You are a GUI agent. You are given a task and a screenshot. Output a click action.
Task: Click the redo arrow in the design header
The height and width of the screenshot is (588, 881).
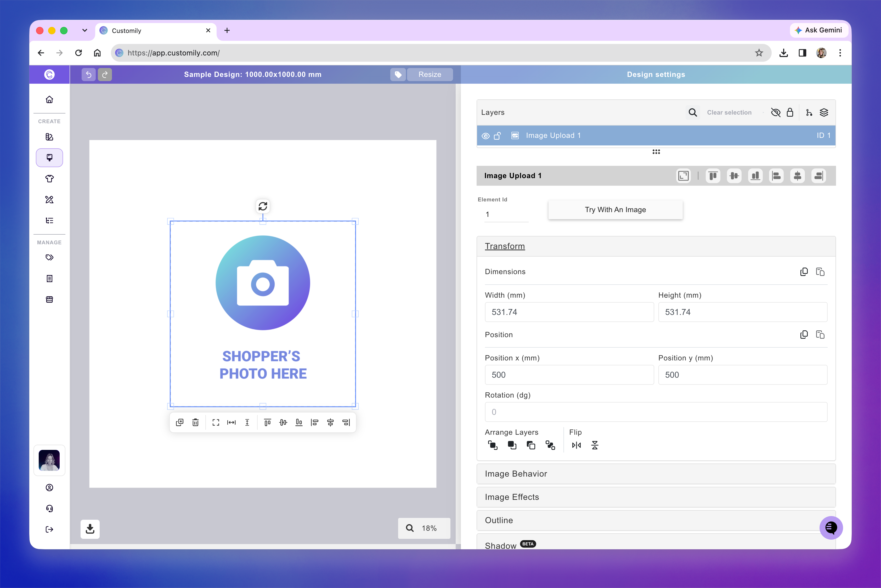pos(105,74)
